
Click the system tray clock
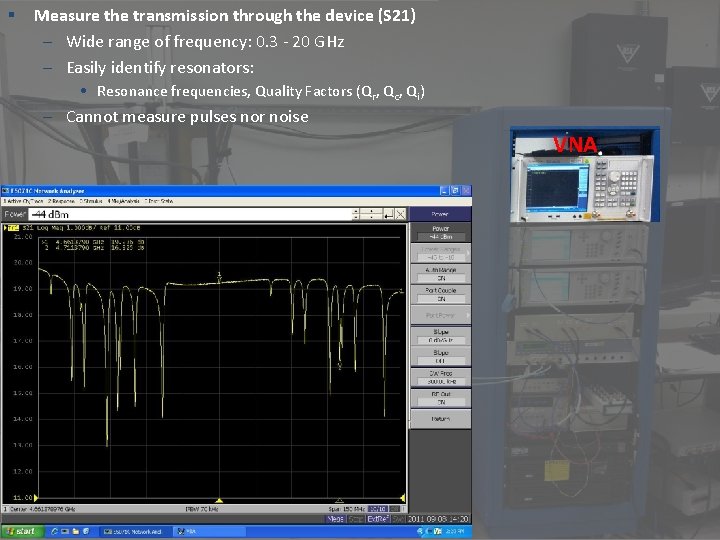[454, 532]
